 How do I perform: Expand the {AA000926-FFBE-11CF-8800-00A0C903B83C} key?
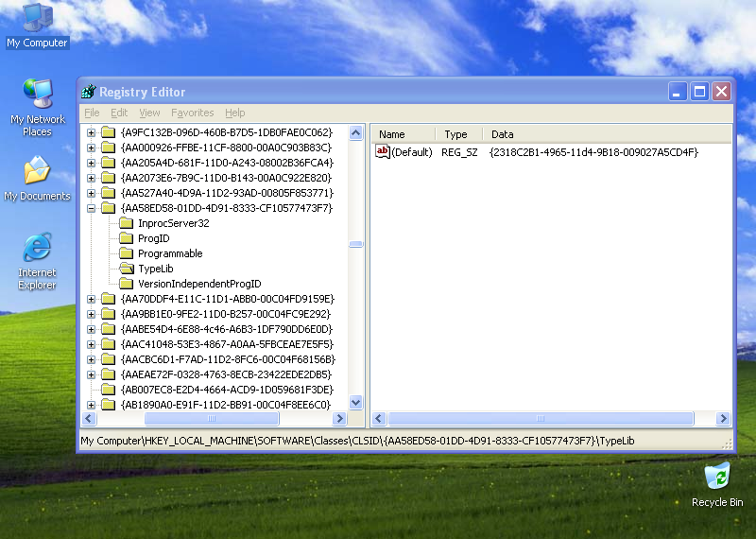[91, 148]
